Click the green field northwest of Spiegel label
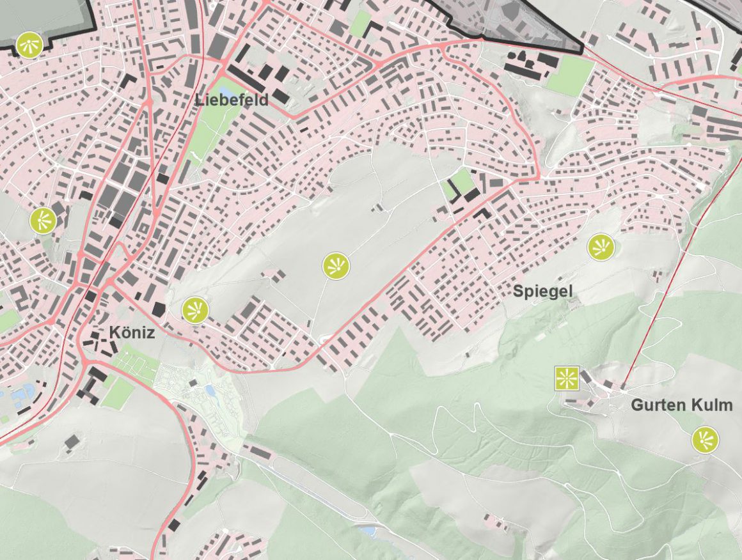742x560 pixels. pyautogui.click(x=461, y=185)
